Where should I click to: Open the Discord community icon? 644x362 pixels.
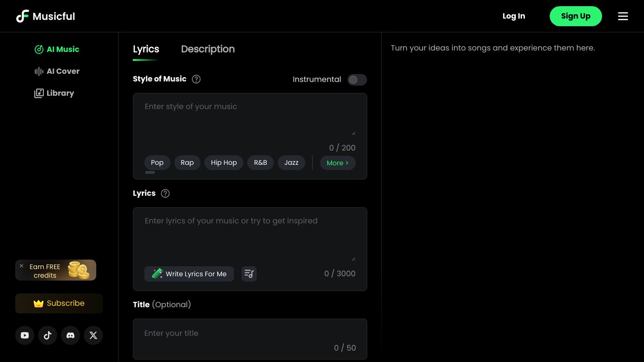70,335
